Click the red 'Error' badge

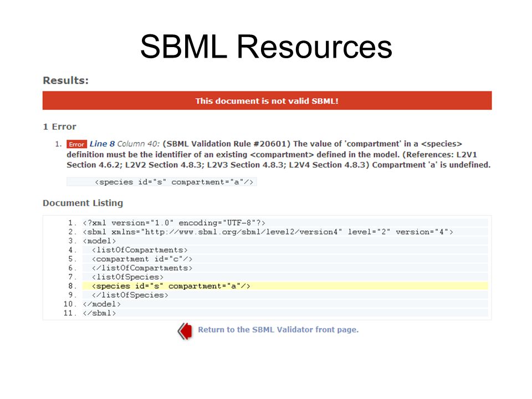76,144
